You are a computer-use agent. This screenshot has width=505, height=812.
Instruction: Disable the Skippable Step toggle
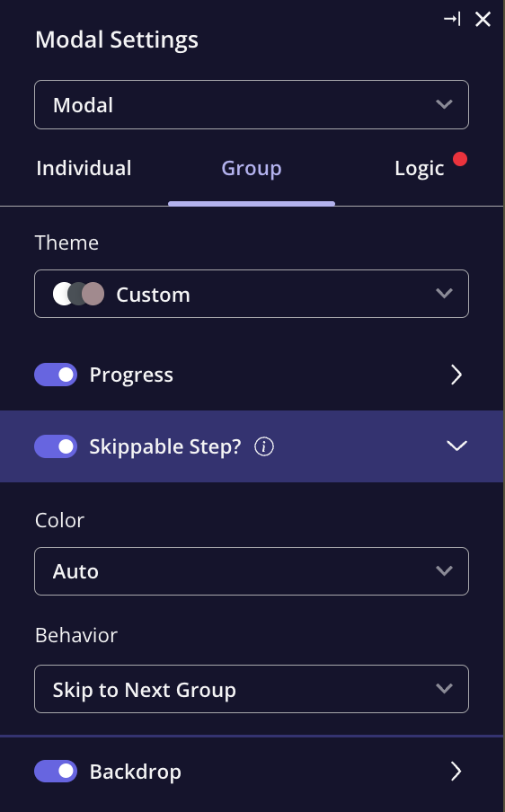tap(56, 446)
